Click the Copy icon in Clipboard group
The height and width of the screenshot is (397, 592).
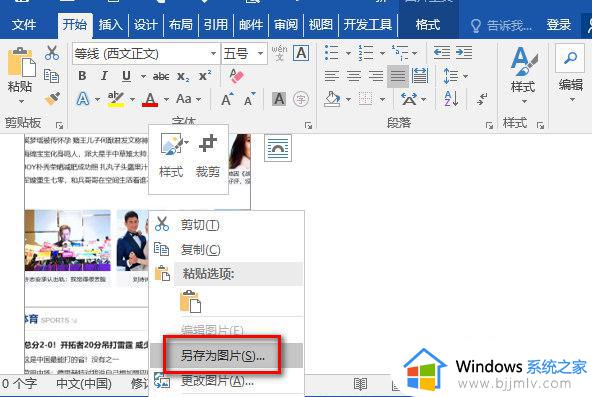point(51,76)
